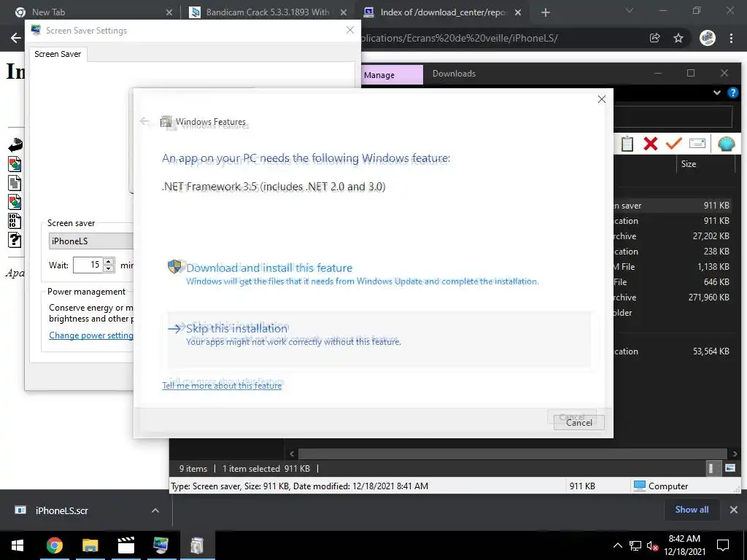
Task: Click the address bar URL text
Action: click(460, 38)
